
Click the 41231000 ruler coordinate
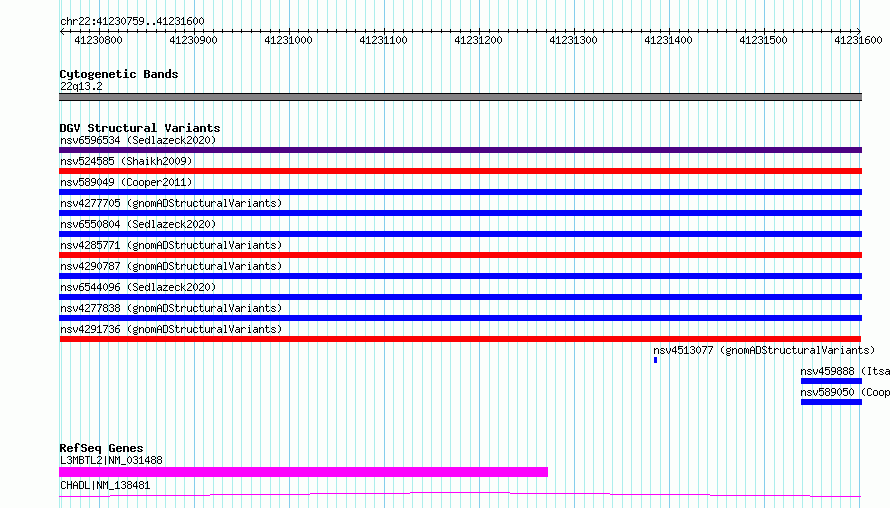coord(288,40)
